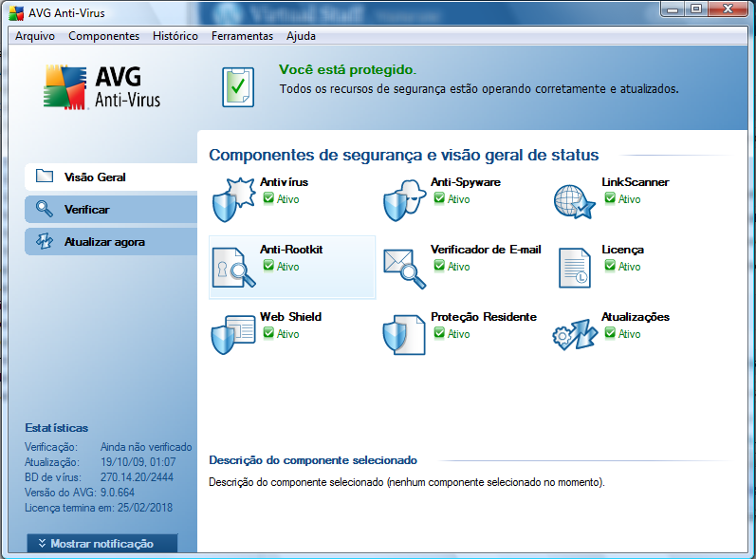Image resolution: width=756 pixels, height=559 pixels.
Task: Click the Anti-Spyware Ativo green check
Action: coord(439,198)
